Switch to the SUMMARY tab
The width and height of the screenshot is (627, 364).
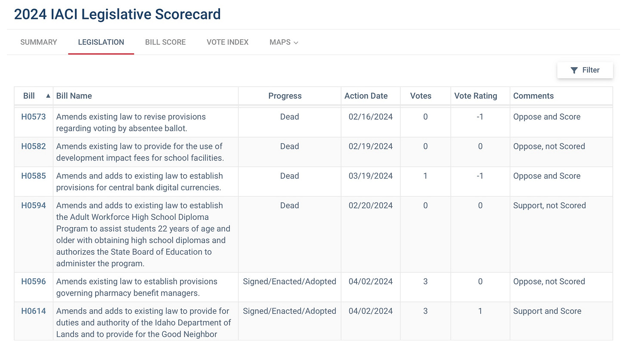(39, 42)
